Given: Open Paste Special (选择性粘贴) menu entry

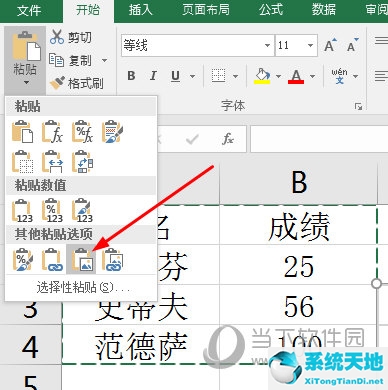Looking at the screenshot, I should click(x=82, y=287).
